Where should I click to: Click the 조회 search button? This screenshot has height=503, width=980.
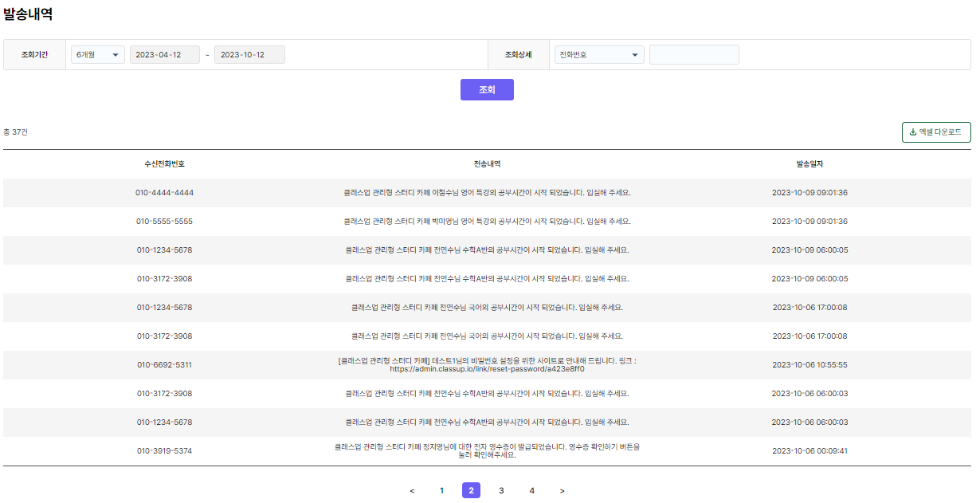[487, 90]
